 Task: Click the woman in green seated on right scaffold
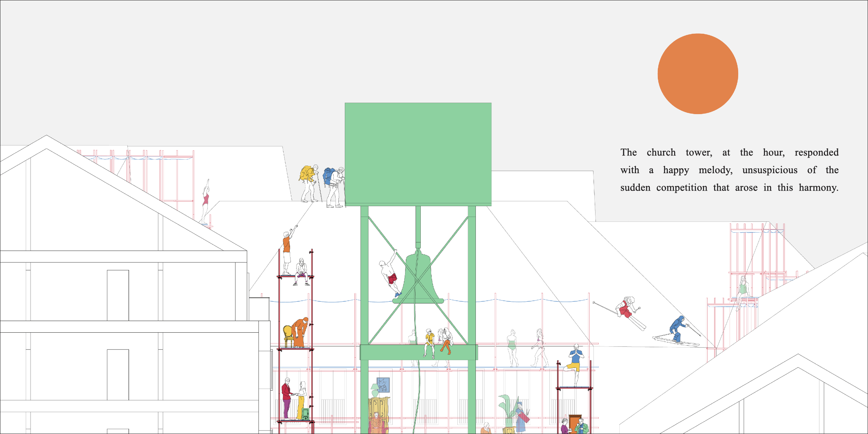point(743,289)
